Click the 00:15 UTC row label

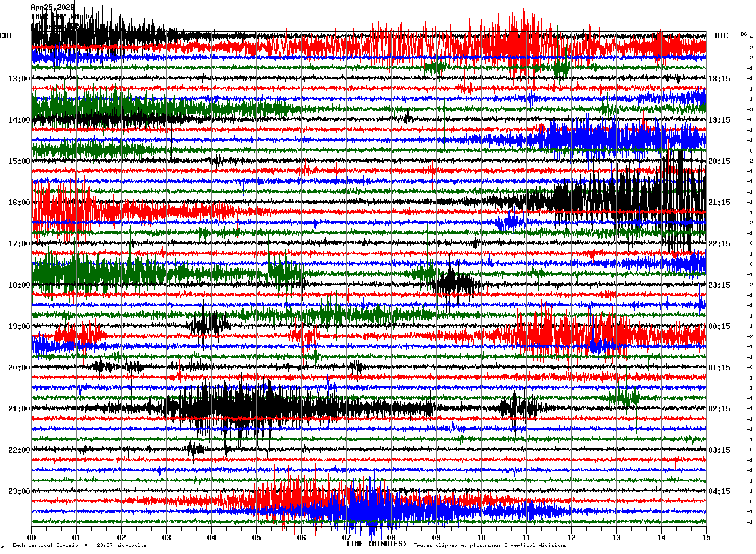coord(719,326)
